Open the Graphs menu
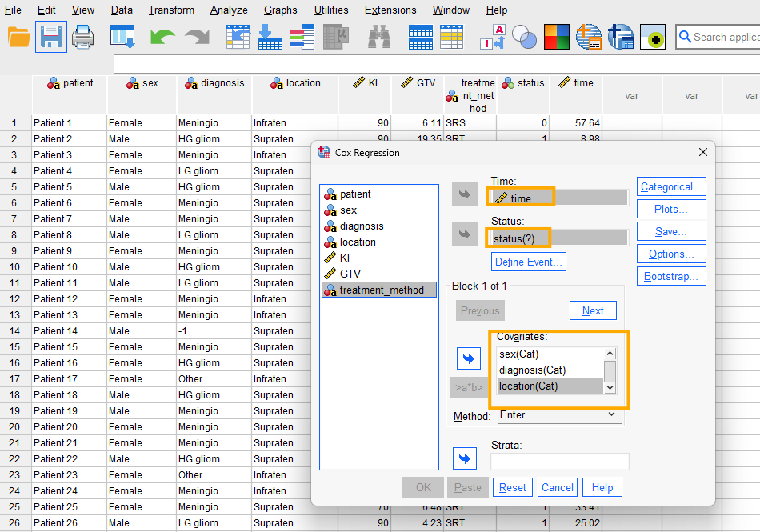 point(280,10)
